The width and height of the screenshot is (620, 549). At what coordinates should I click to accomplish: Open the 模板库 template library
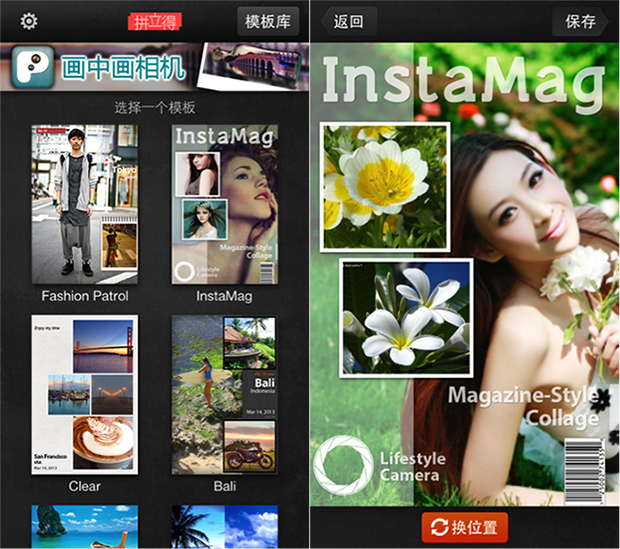(x=268, y=21)
